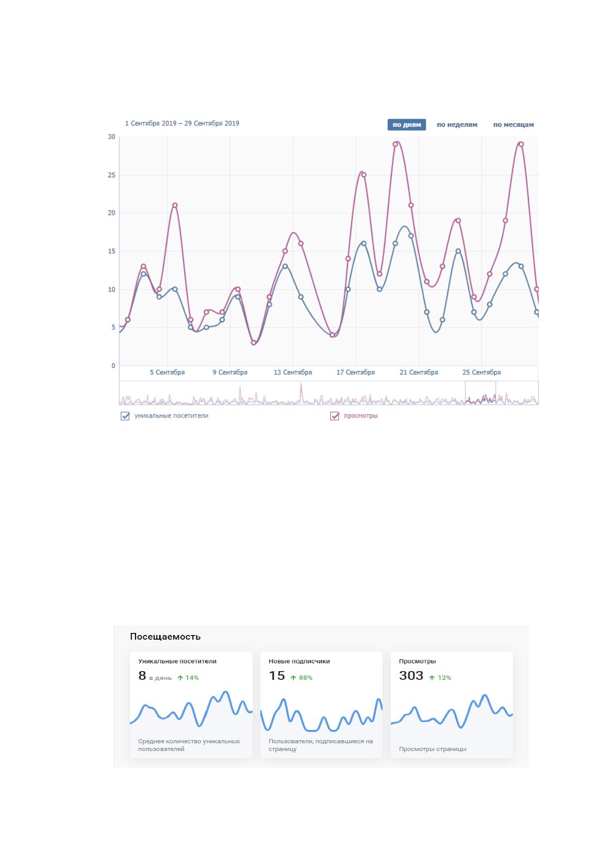614x868 pixels.
Task: Click the green 88% growth arrow
Action: coord(293,678)
